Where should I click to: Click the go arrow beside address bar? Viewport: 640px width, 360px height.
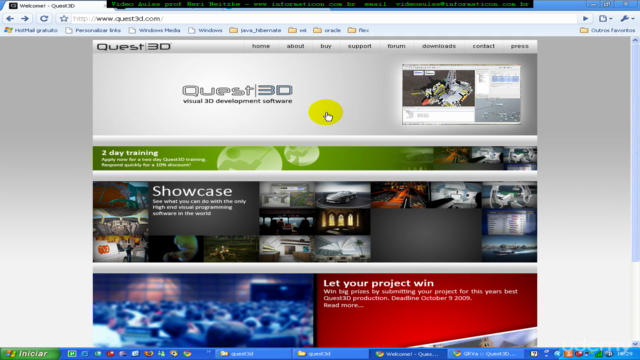tap(585, 18)
